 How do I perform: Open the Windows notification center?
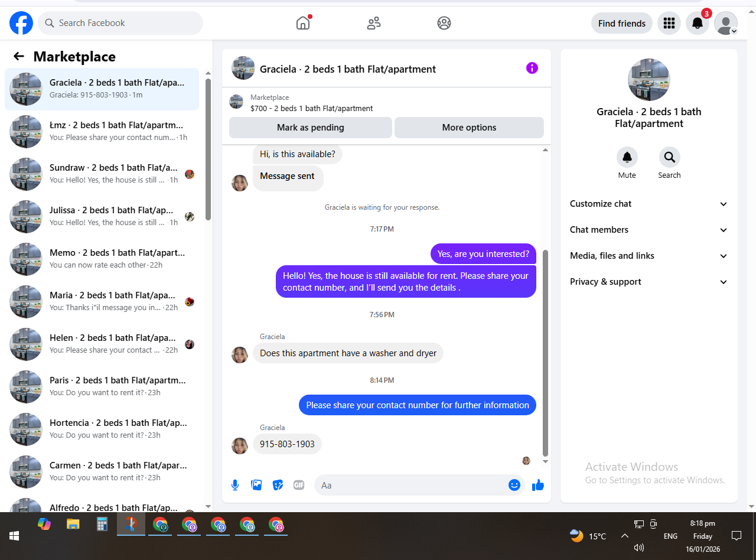pyautogui.click(x=737, y=536)
